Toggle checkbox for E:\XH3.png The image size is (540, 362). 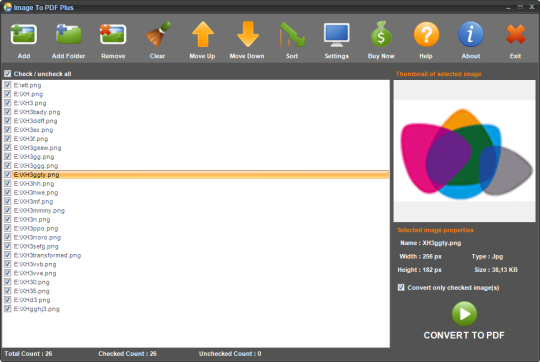tap(8, 103)
